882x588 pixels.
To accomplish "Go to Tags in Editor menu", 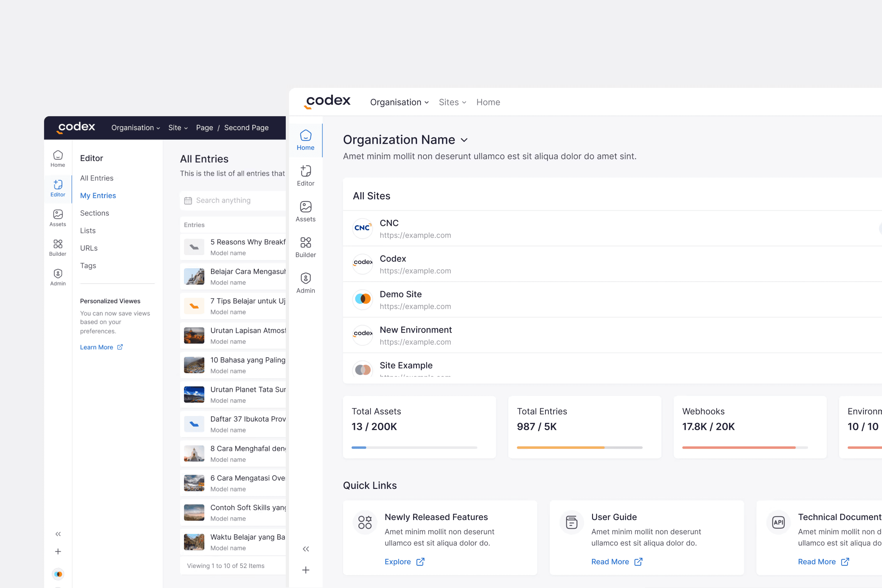I will [88, 265].
